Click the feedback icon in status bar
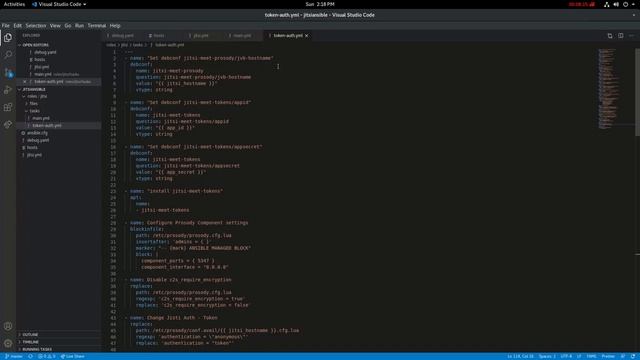Image resolution: width=640 pixels, height=360 pixels. click(623, 356)
